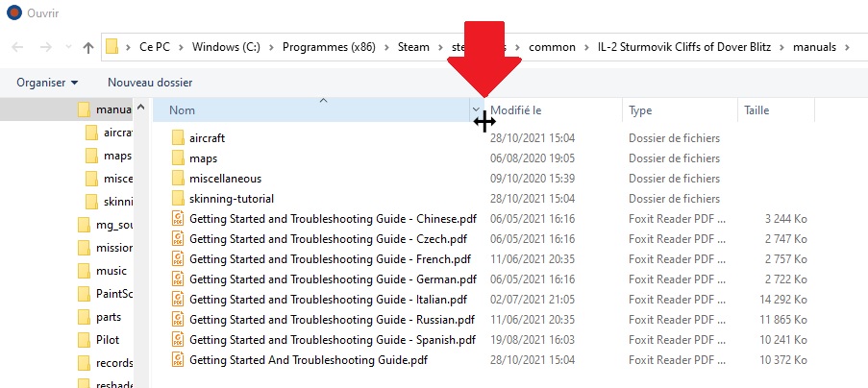The height and width of the screenshot is (388, 868).
Task: Click navigation pane scrollbar up arrow
Action: [x=140, y=107]
